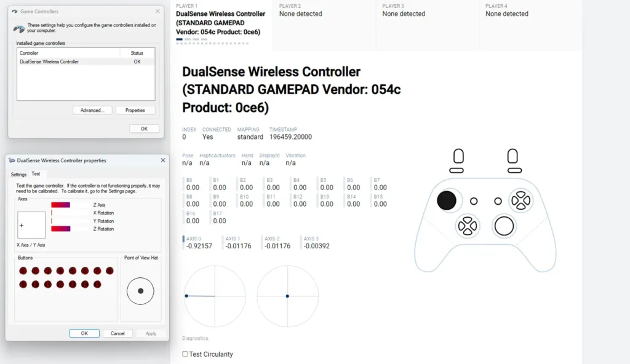Click button indicator 2 in the Buttons panel

click(x=35, y=271)
